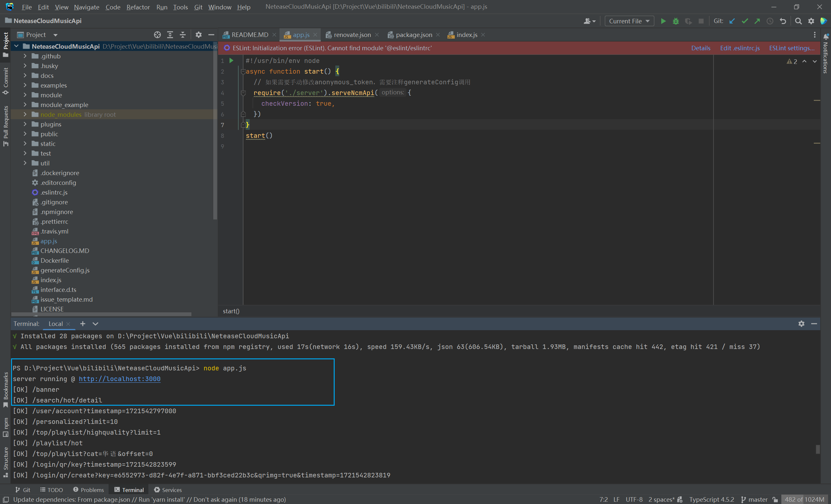The width and height of the screenshot is (831, 504).
Task: Start debugging with the bug icon
Action: (676, 21)
